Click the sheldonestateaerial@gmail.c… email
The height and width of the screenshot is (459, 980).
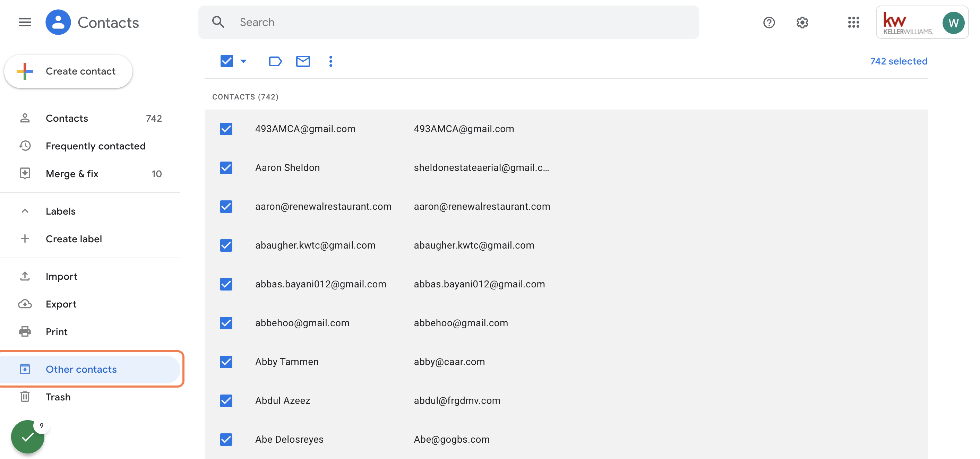(481, 168)
